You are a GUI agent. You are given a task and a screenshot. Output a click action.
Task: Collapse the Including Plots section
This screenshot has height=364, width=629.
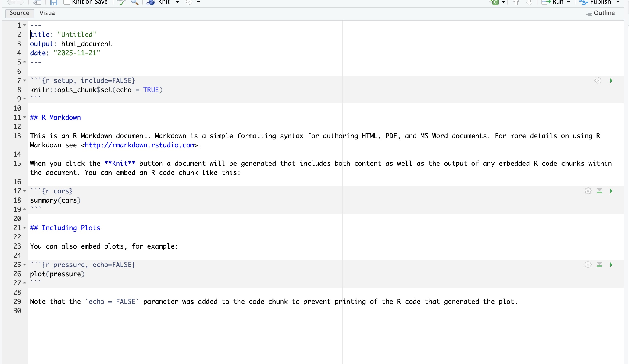pos(25,228)
